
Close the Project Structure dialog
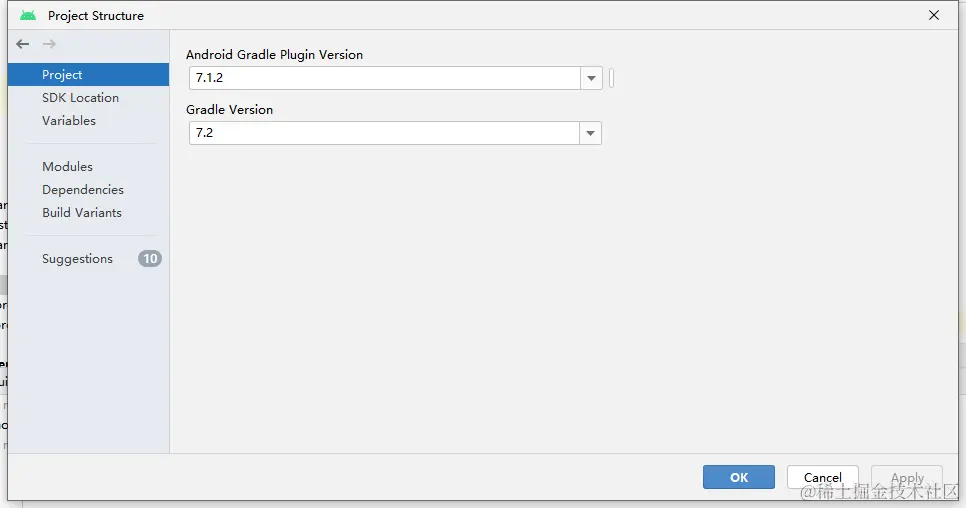tap(934, 16)
